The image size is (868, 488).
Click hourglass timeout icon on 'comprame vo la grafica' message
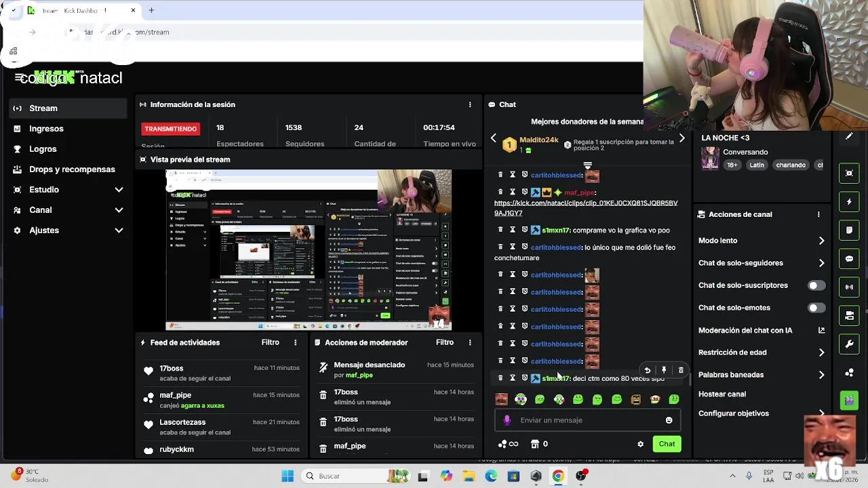[513, 230]
